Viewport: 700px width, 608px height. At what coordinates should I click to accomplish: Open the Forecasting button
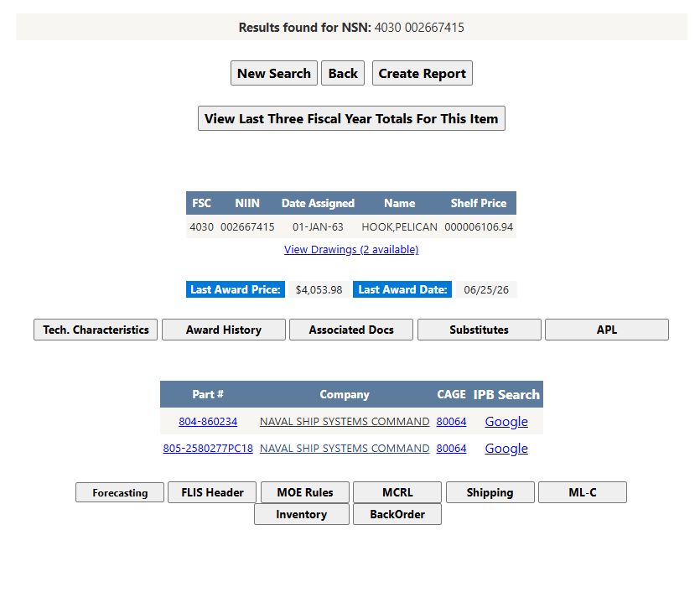120,492
